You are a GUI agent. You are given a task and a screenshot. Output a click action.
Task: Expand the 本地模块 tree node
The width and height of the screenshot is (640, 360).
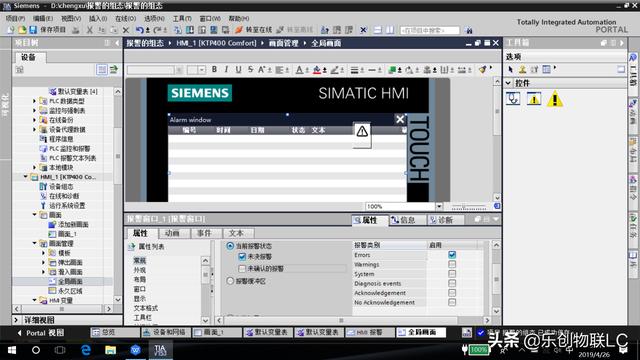35,167
